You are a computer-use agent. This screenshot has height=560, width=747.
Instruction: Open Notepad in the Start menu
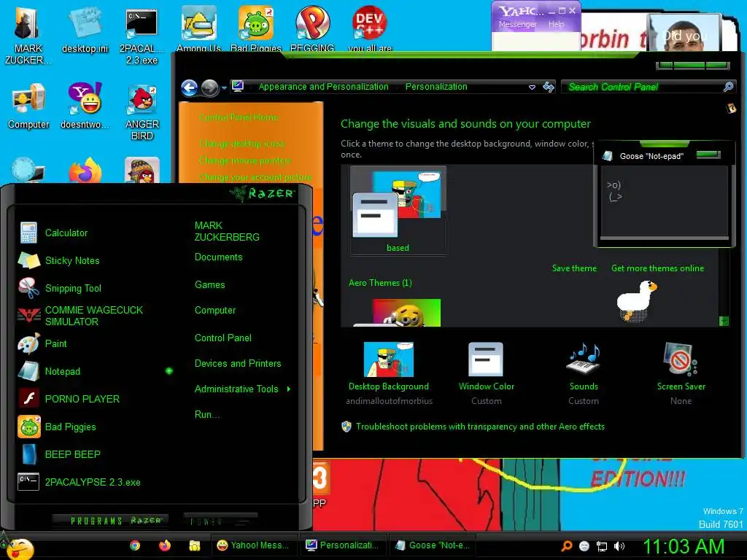(x=63, y=371)
